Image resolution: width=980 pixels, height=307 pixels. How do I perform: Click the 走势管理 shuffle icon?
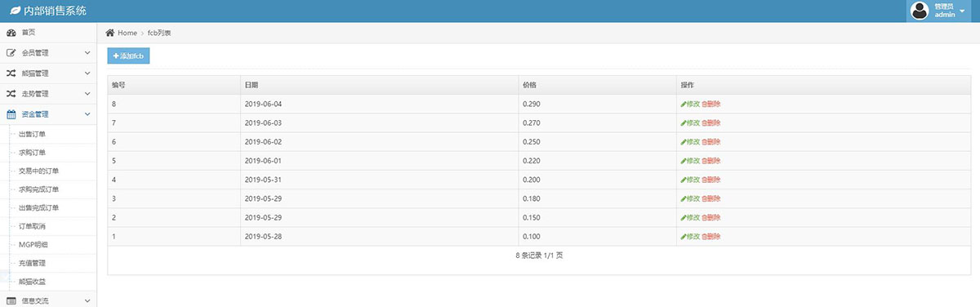[x=11, y=94]
